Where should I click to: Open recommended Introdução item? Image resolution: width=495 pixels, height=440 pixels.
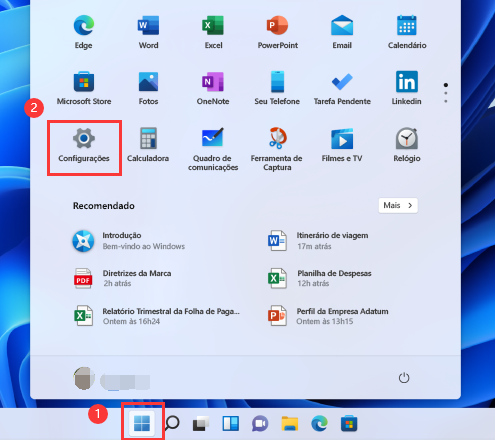(x=128, y=241)
